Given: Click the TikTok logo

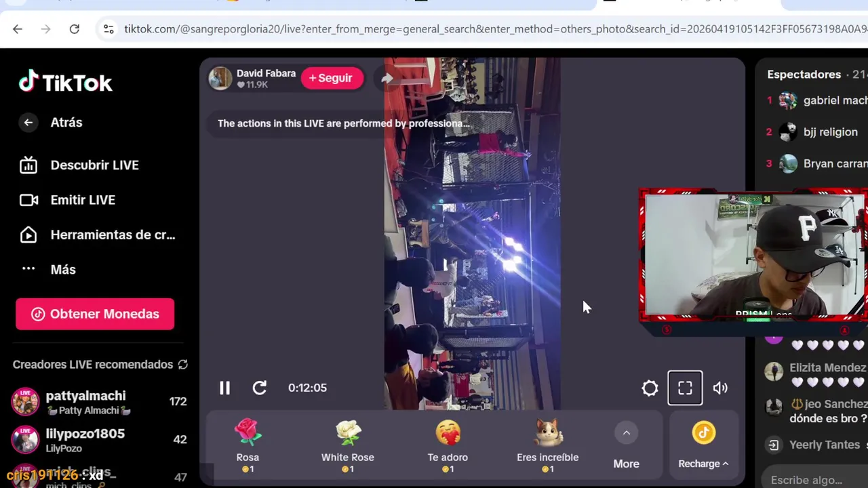Looking at the screenshot, I should pos(66,83).
